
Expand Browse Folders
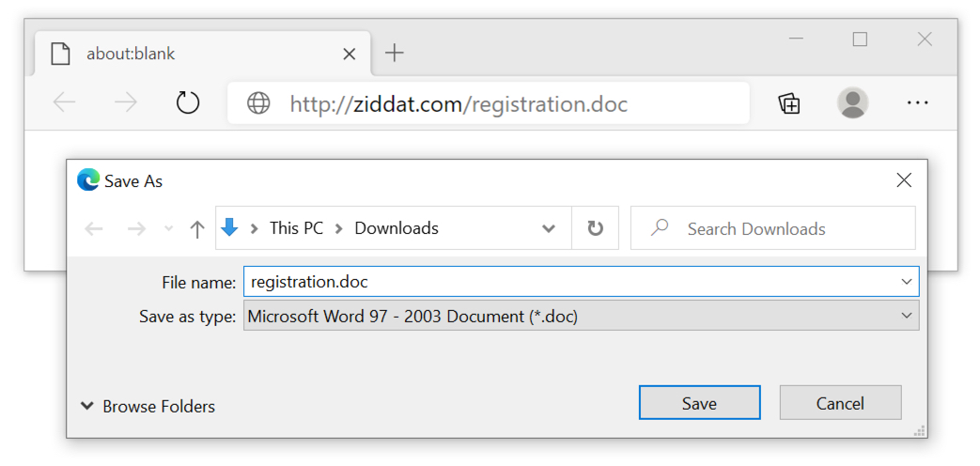coord(148,407)
